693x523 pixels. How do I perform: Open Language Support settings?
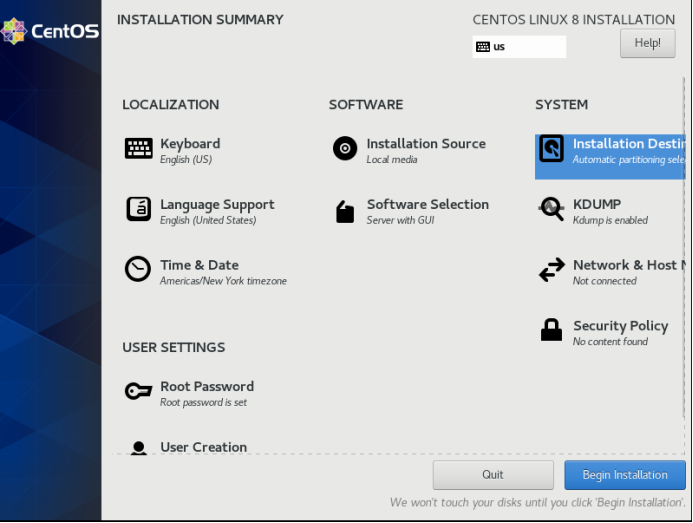pyautogui.click(x=217, y=205)
